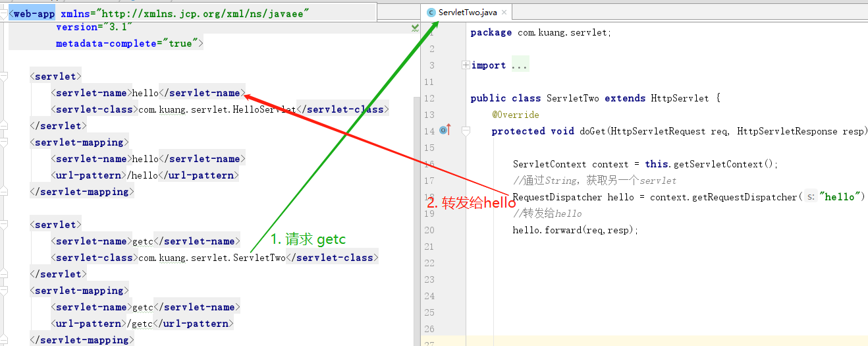Collapse the servlet block declaring HelloServlet
The width and height of the screenshot is (868, 346).
[5, 76]
